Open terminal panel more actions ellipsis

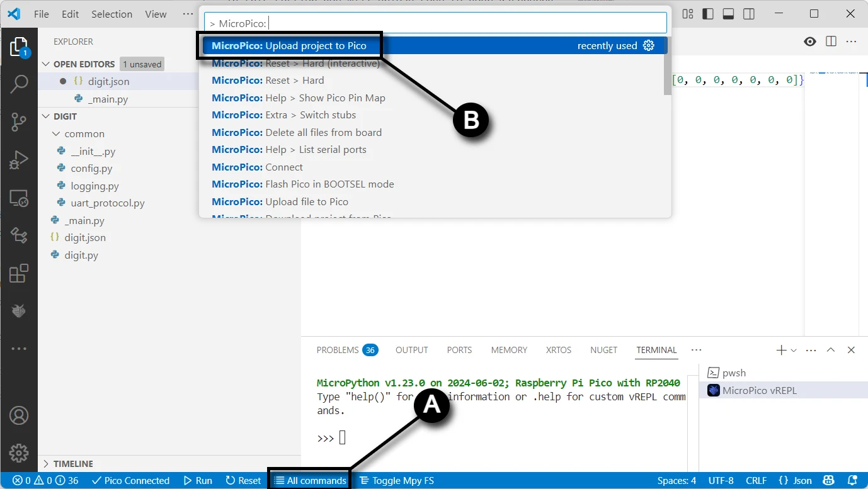(x=811, y=350)
